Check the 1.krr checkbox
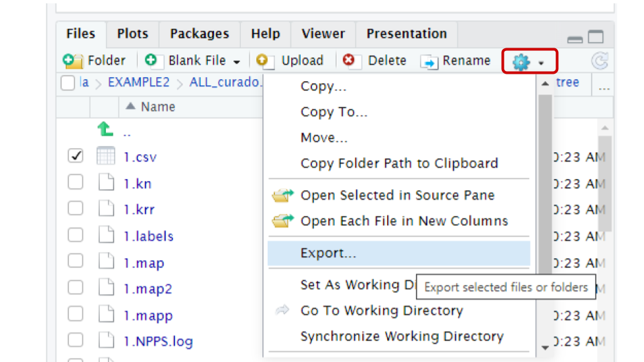This screenshot has height=362, width=644. coord(76,208)
